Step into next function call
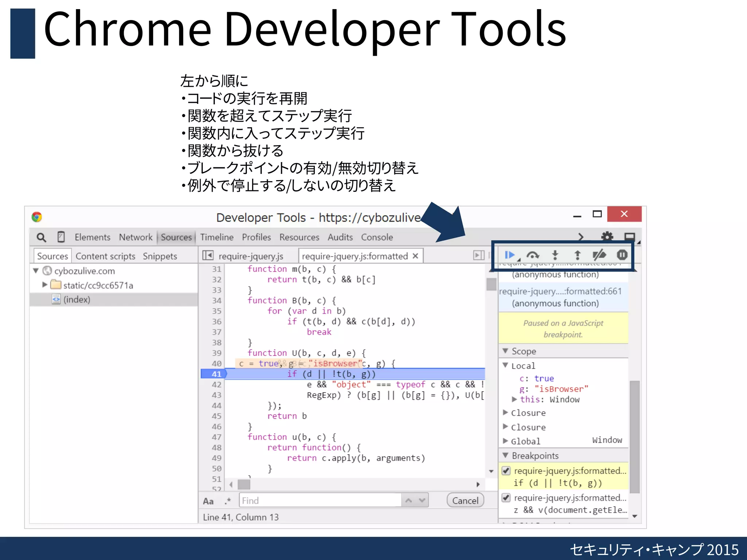This screenshot has height=560, width=747. click(x=555, y=255)
